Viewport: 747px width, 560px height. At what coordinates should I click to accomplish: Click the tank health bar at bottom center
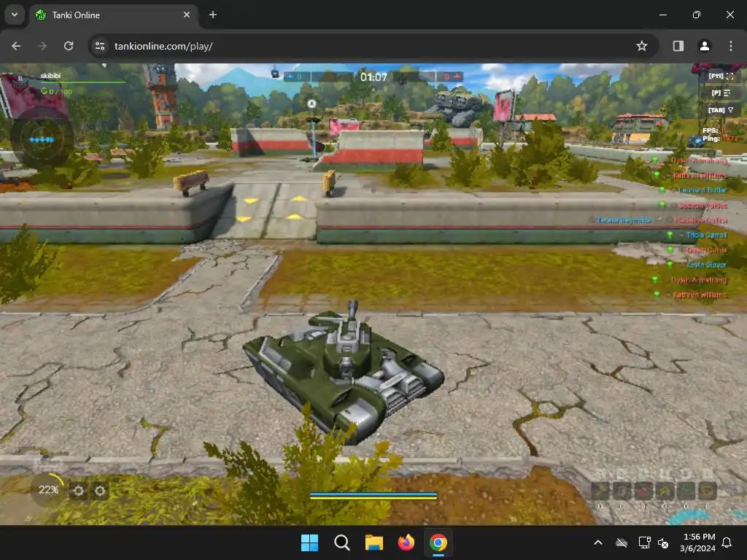coord(373,496)
